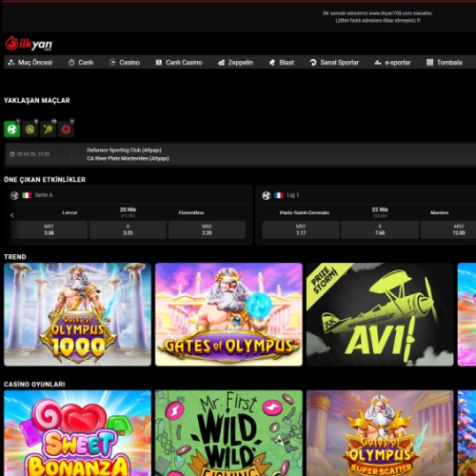Viewport: 476px width, 476px height.
Task: Launch Gates of Olympus 1000 game
Action: tap(77, 314)
